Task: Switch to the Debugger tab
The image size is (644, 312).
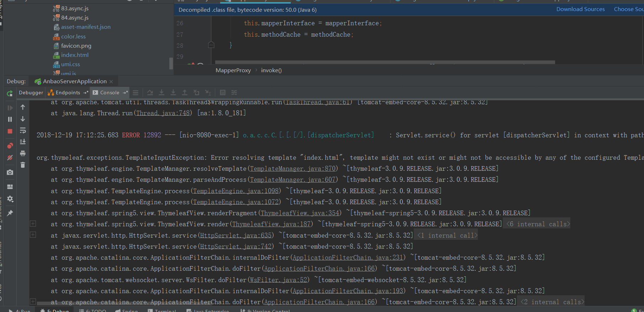Action: [x=31, y=92]
